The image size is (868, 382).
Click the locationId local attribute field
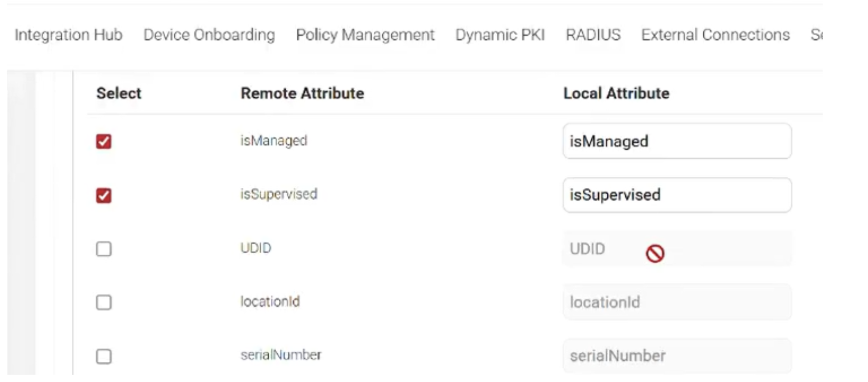676,302
